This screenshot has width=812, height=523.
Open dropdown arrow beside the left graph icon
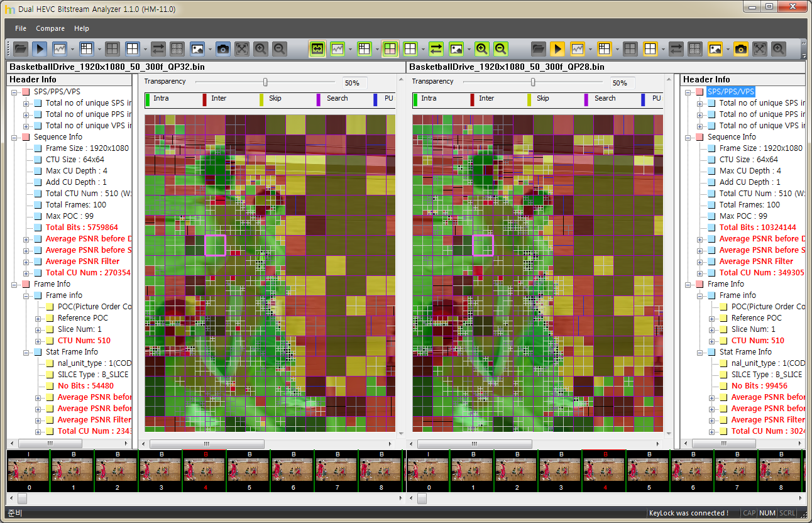(x=72, y=48)
